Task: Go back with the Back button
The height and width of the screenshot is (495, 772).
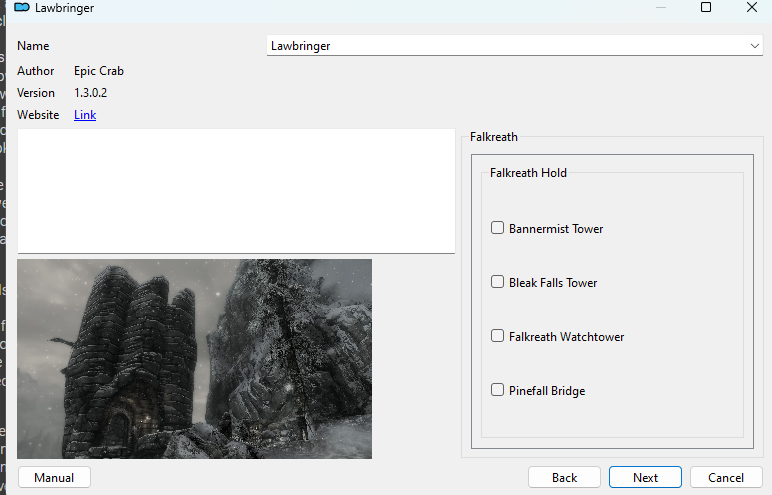Action: point(564,477)
